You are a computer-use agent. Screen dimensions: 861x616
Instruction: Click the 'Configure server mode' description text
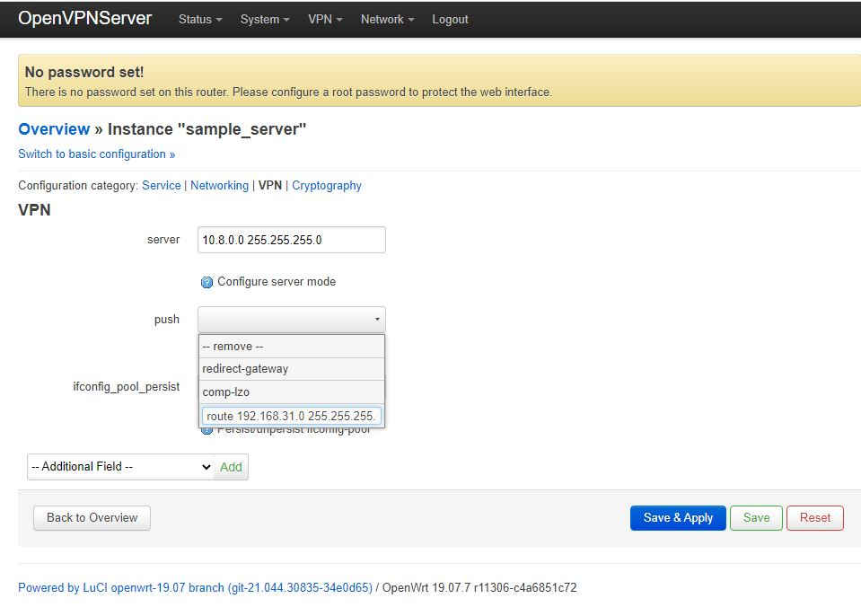tap(277, 282)
